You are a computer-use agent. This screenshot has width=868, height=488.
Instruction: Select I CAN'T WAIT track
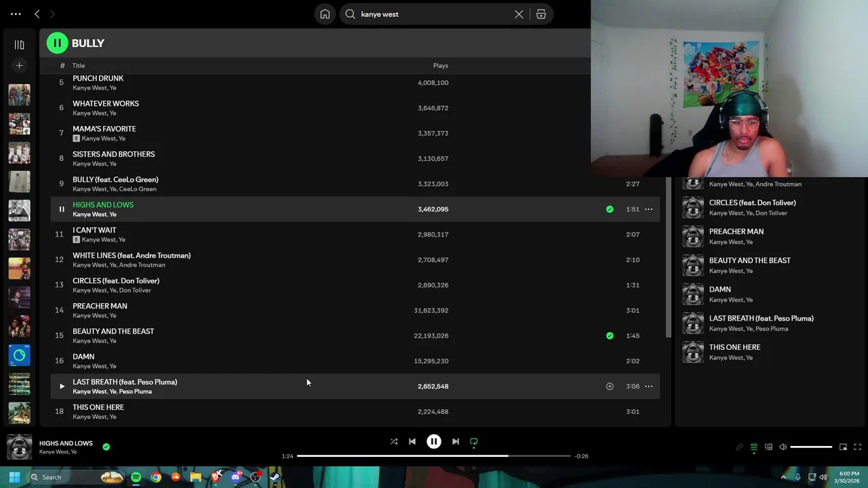(94, 230)
